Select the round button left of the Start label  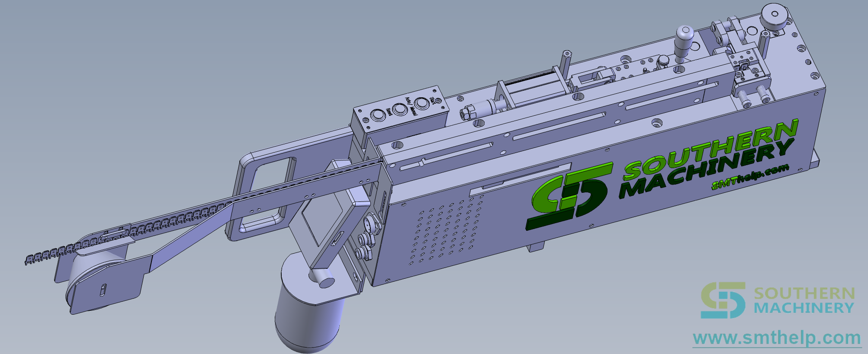click(421, 103)
